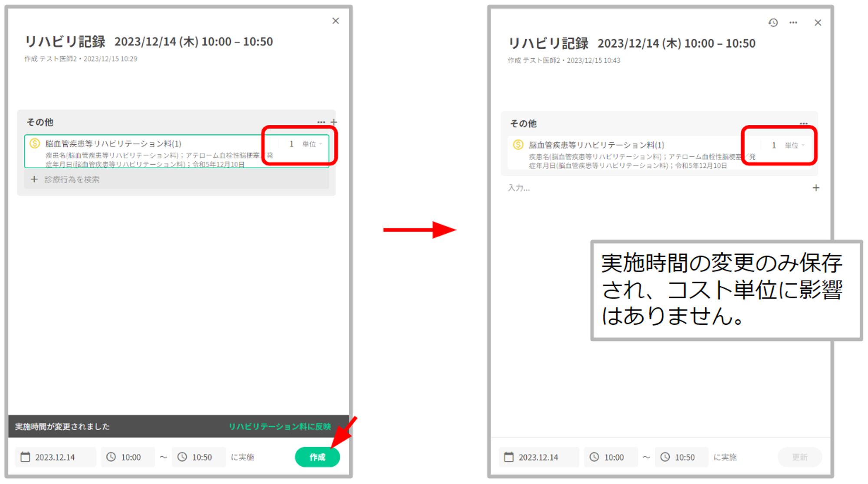Click 診療行為を検索 search field

72,180
